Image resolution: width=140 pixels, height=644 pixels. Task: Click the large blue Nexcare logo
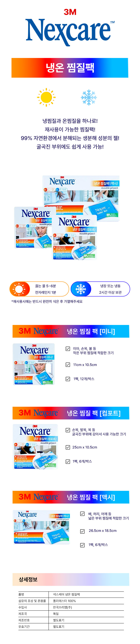click(70, 32)
